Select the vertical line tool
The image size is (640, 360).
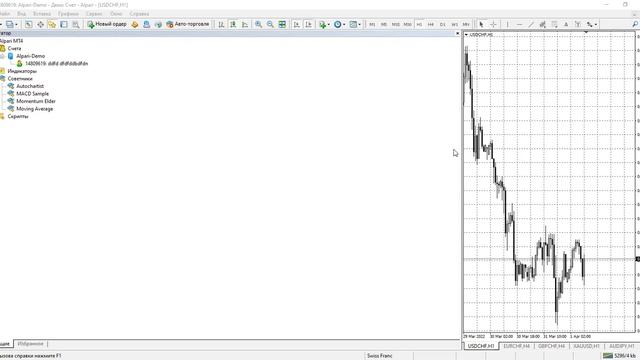tap(507, 24)
